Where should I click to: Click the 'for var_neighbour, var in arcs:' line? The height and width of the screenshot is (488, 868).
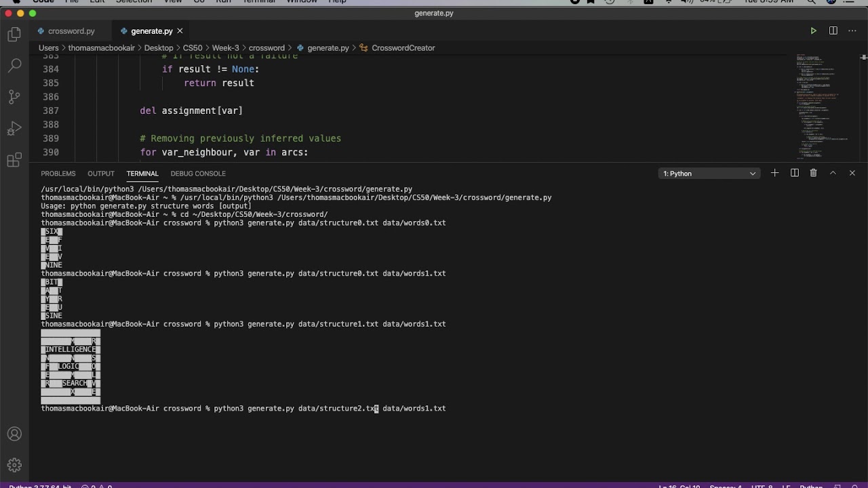[x=224, y=152]
